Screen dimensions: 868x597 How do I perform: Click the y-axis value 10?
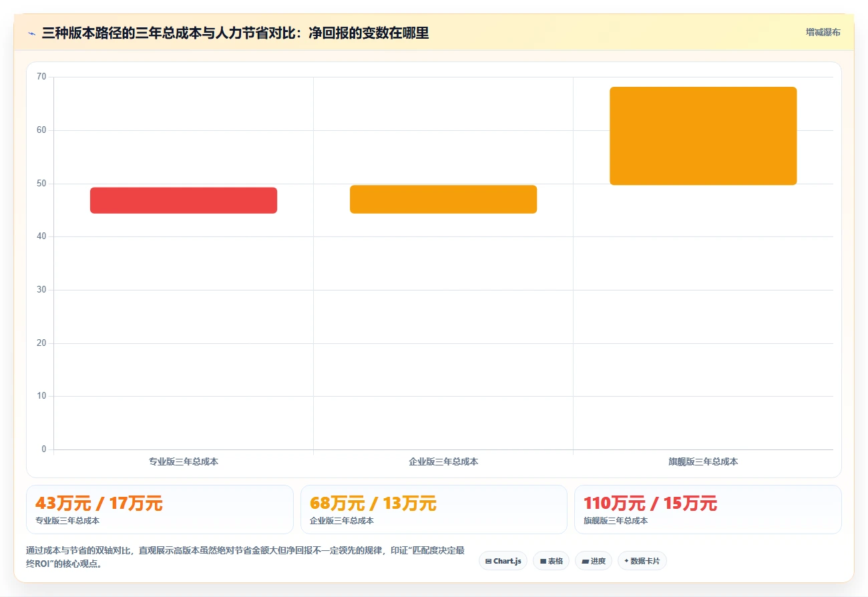pos(41,396)
